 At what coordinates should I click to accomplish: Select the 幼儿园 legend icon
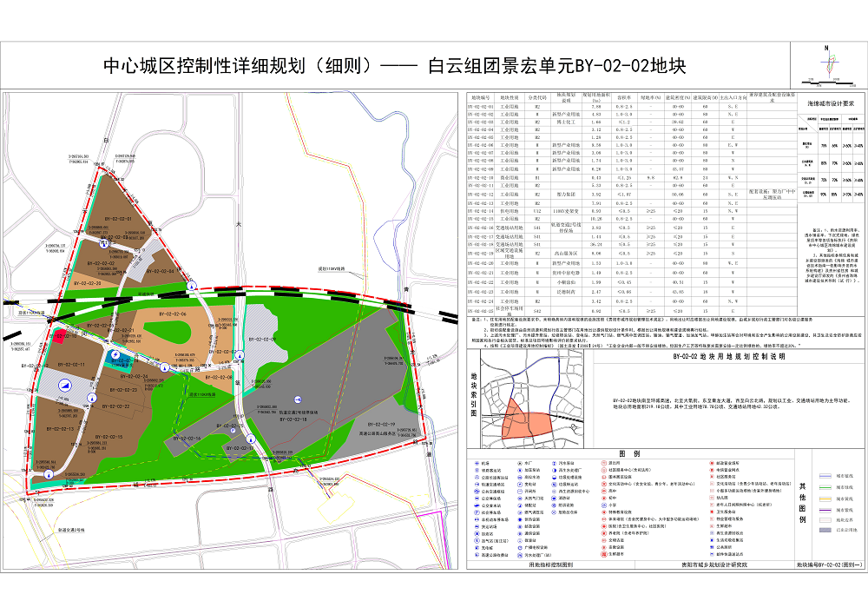(x=712, y=498)
